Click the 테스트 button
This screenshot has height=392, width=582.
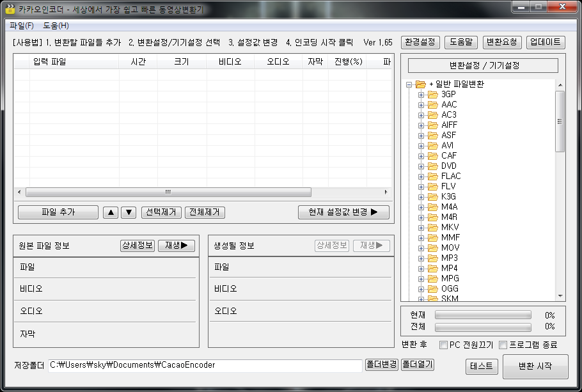tap(482, 366)
